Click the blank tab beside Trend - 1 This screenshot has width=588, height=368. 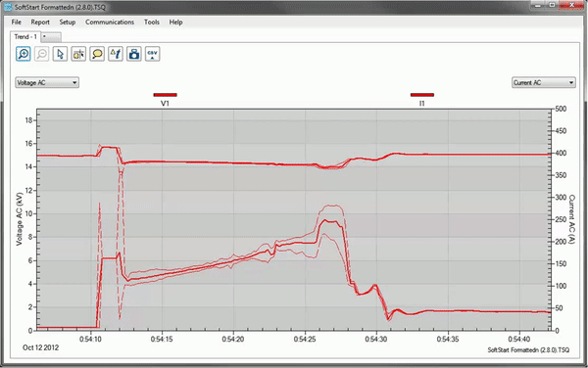click(51, 36)
